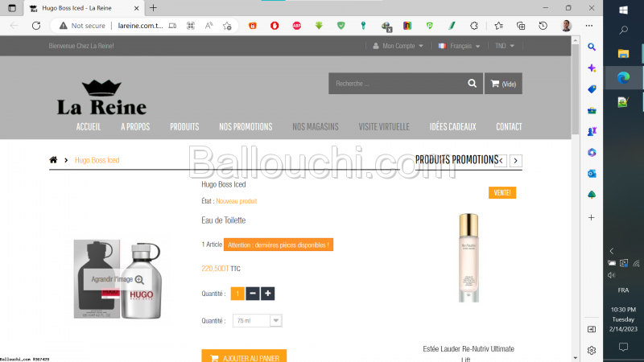Screen dimensions: 644x362
Task: Go to home via breadcrumb house icon
Action: point(53,159)
